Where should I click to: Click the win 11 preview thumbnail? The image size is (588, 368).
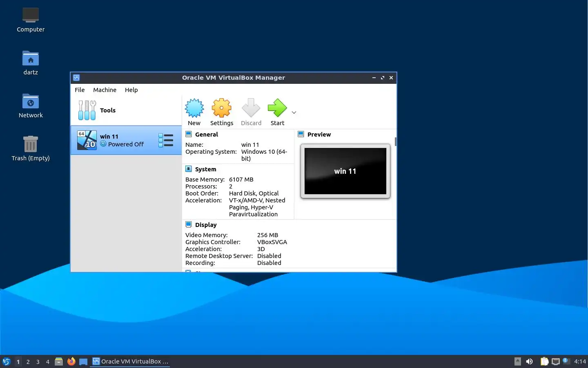pos(345,171)
